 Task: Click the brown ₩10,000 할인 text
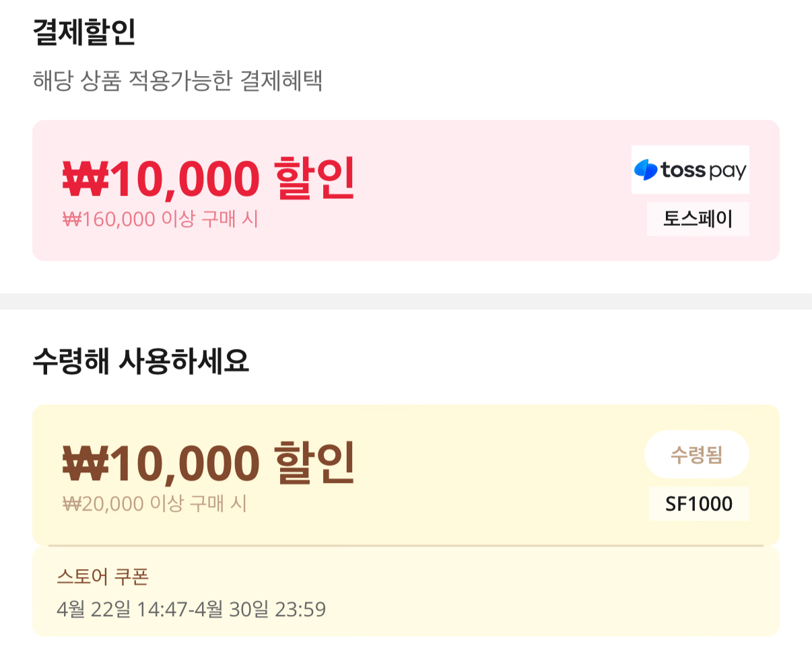click(209, 463)
